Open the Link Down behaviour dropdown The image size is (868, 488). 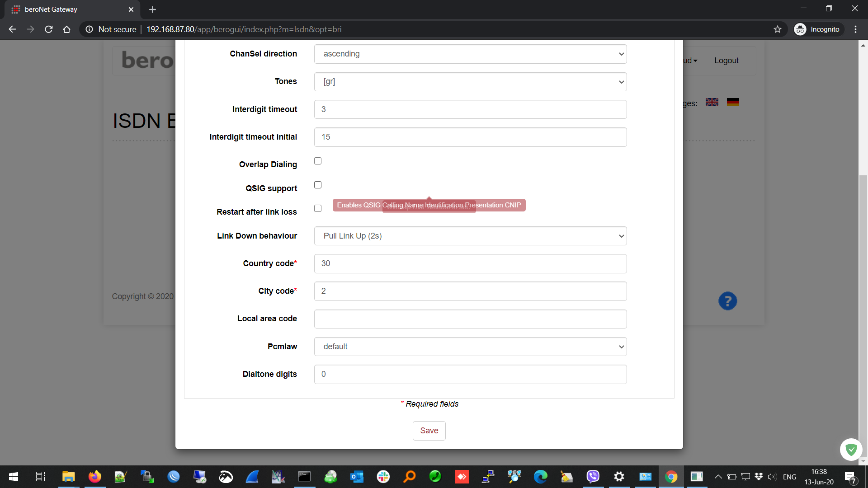click(470, 236)
